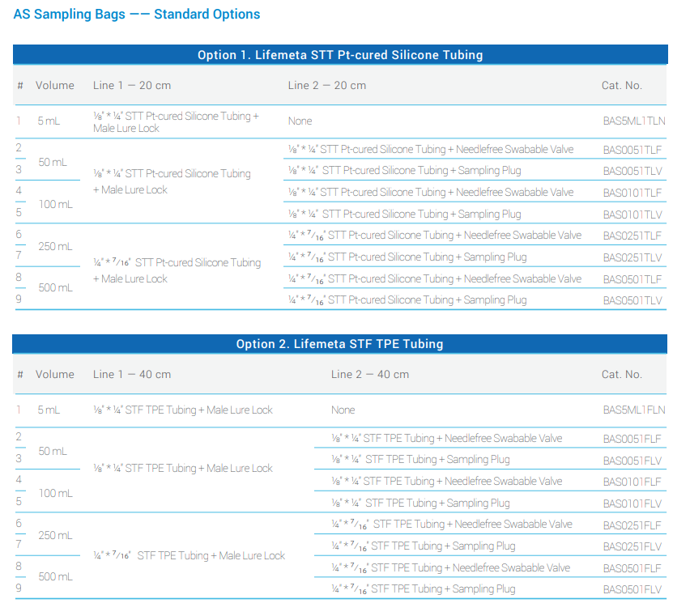Select the Option 1 Lifemeta STT header bar

point(340,55)
